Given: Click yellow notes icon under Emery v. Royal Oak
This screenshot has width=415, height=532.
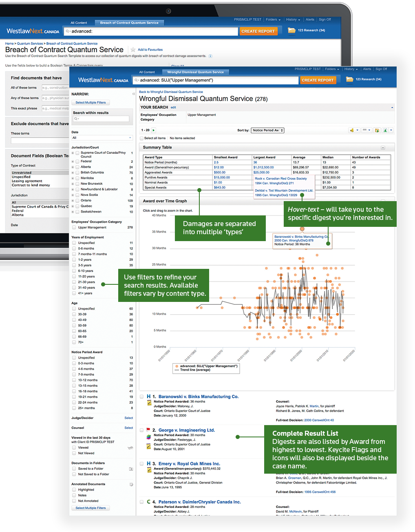Looking at the screenshot, I should pos(149,470).
